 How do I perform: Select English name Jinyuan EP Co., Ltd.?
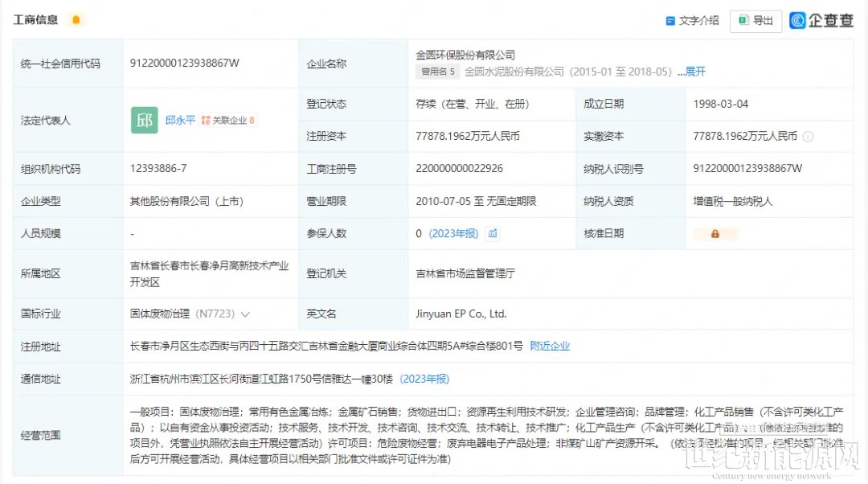[x=461, y=314]
